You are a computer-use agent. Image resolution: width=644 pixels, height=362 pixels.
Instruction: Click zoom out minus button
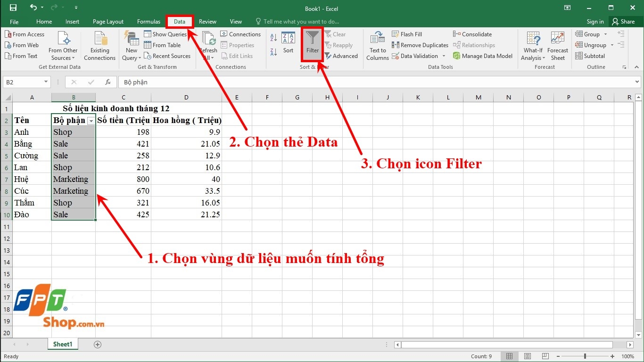coord(558,356)
